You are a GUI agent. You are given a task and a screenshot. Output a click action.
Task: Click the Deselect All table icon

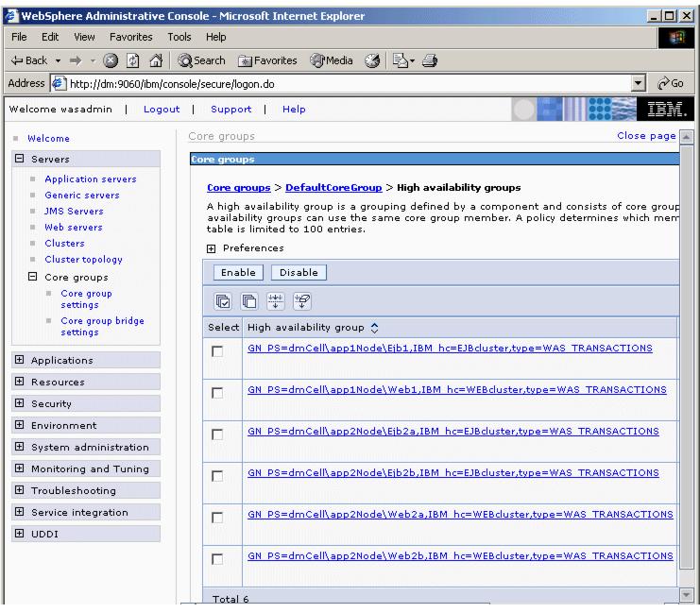click(250, 303)
